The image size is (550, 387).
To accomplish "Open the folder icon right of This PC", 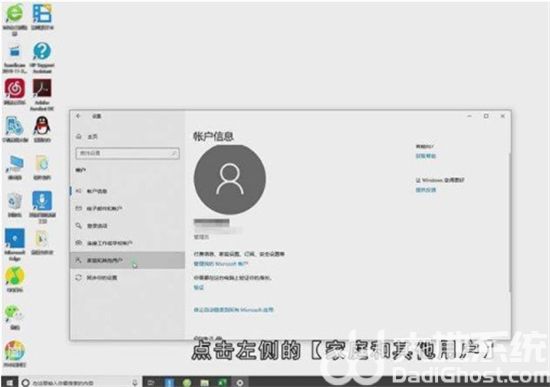I will (42, 164).
